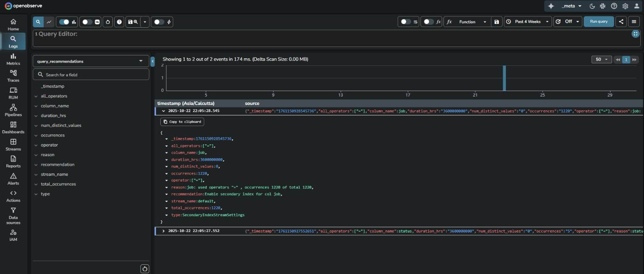The width and height of the screenshot is (644, 274).
Task: Click the Copy to clipboard button
Action: point(182,122)
